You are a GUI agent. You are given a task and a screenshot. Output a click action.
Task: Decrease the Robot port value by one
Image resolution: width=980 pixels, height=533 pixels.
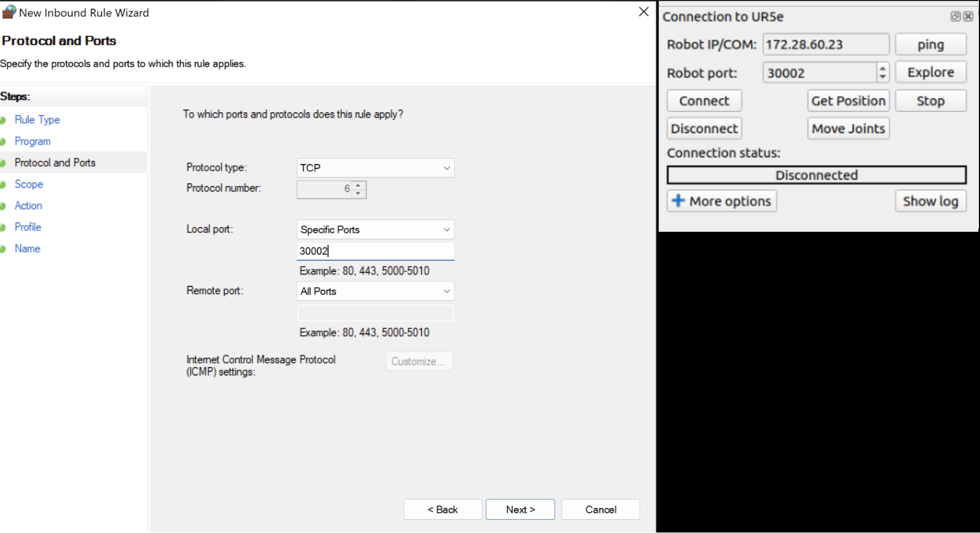pos(883,77)
